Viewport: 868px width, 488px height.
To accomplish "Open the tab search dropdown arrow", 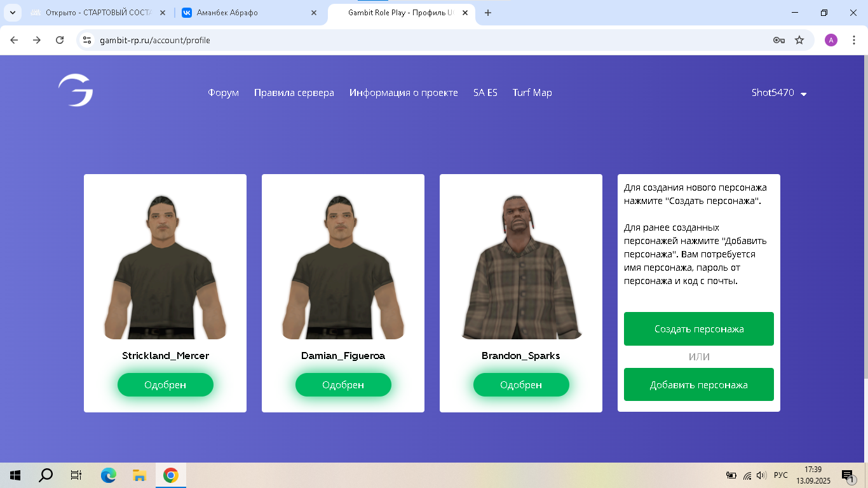I will point(12,13).
